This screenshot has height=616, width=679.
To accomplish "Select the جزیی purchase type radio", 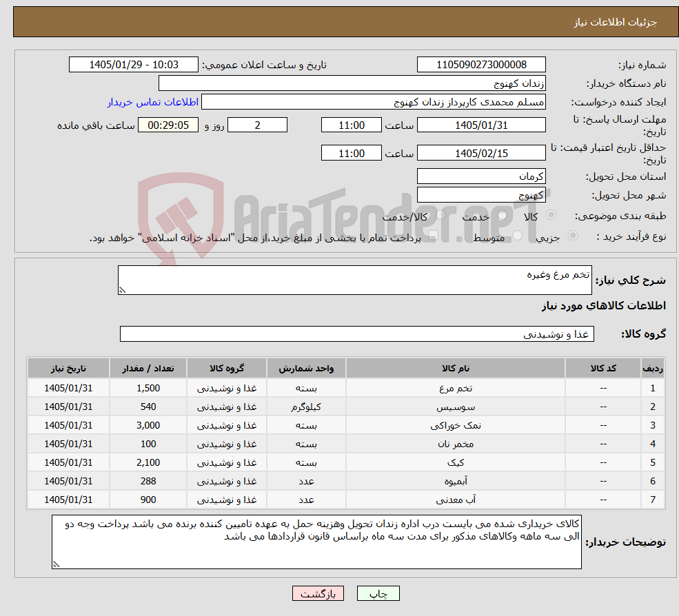I will point(572,236).
